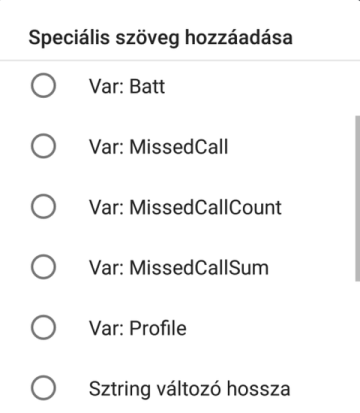Pick the battery level variable option
This screenshot has height=413, width=360.
click(180, 86)
